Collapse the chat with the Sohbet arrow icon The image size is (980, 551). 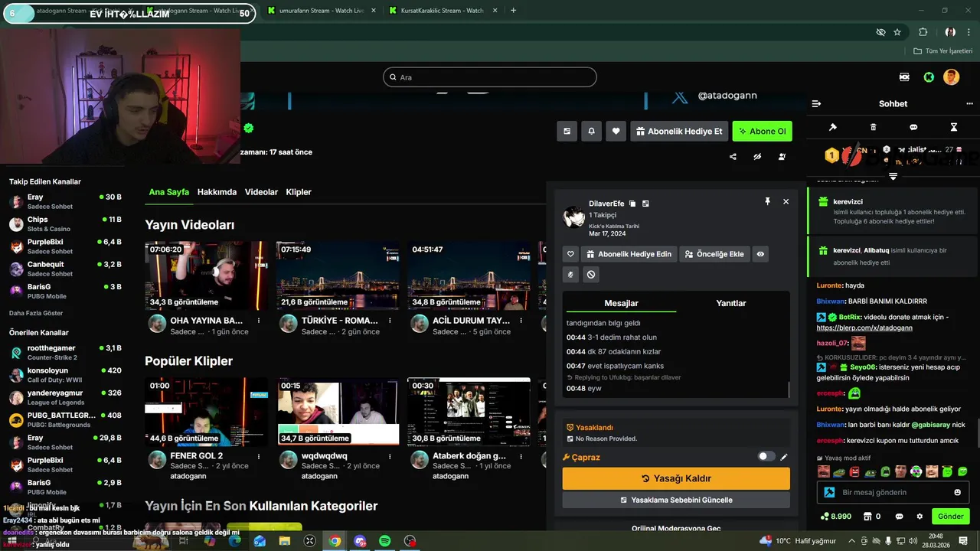click(x=816, y=103)
